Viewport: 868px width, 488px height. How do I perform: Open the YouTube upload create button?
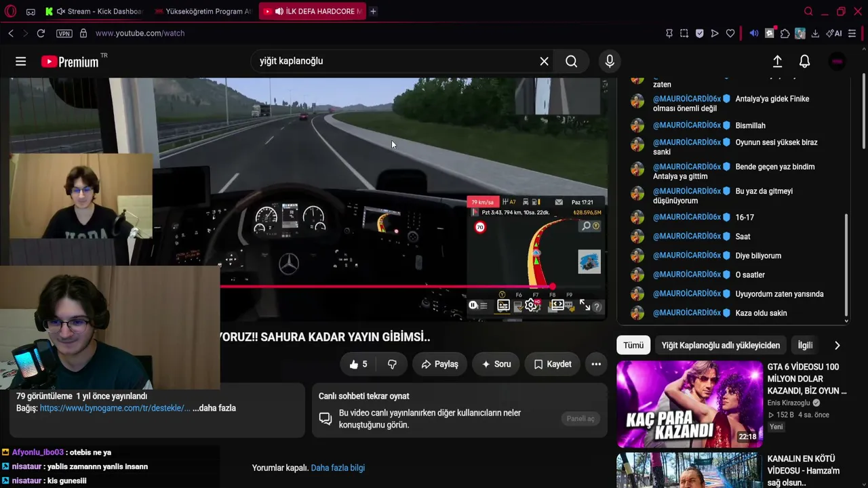(778, 62)
